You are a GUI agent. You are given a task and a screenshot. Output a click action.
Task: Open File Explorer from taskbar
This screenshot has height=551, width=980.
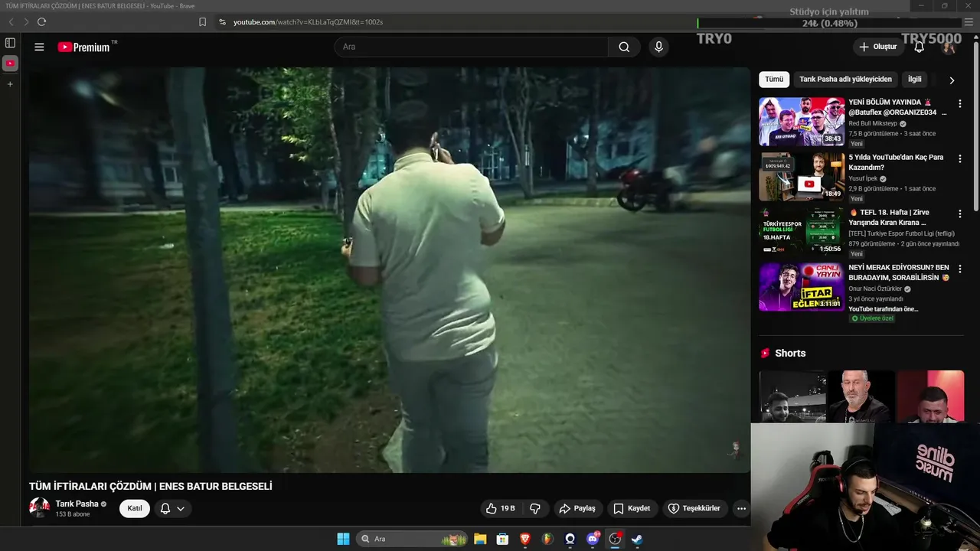tap(480, 539)
